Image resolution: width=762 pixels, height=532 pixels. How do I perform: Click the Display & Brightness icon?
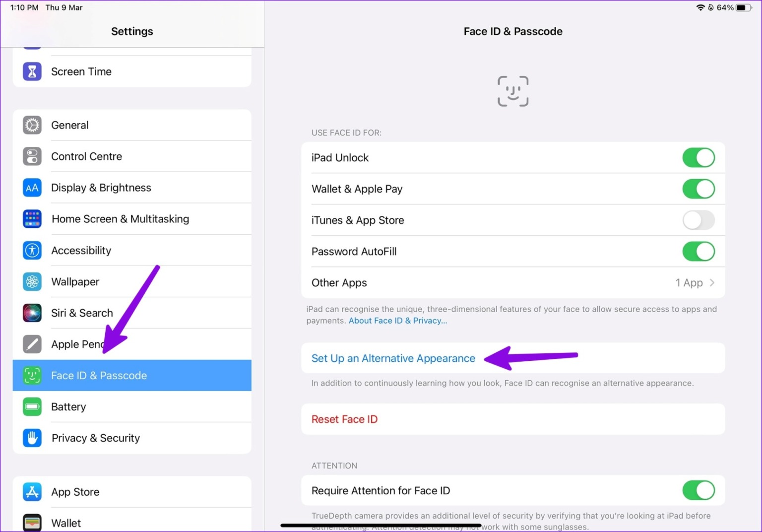32,188
